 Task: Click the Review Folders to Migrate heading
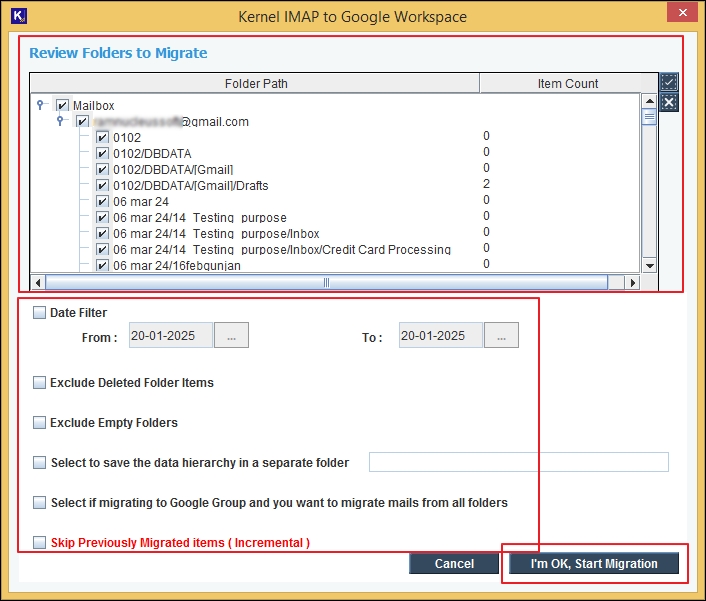pyautogui.click(x=118, y=53)
